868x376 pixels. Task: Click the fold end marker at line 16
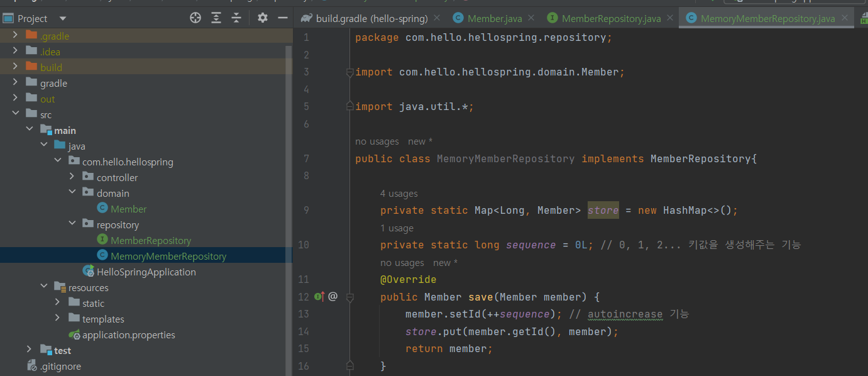tap(350, 365)
